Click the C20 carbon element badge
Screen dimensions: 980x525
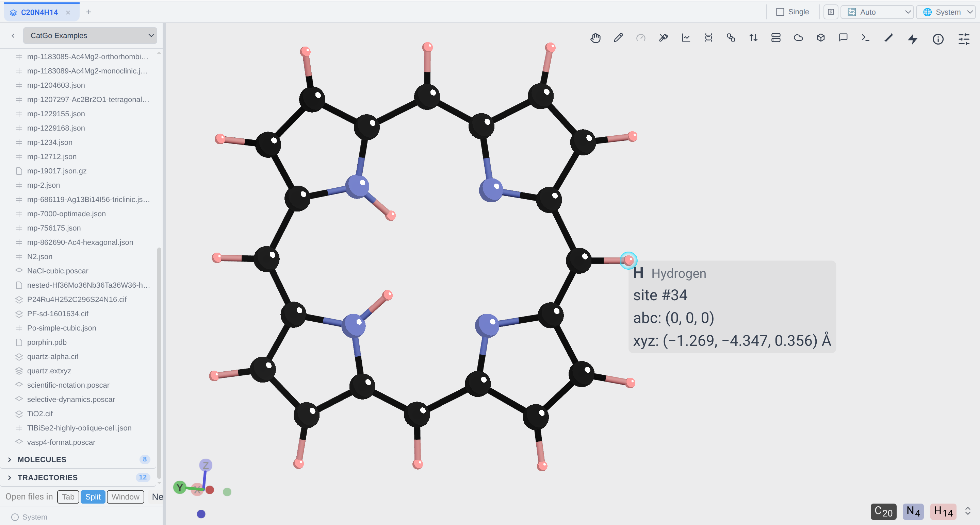[883, 511]
